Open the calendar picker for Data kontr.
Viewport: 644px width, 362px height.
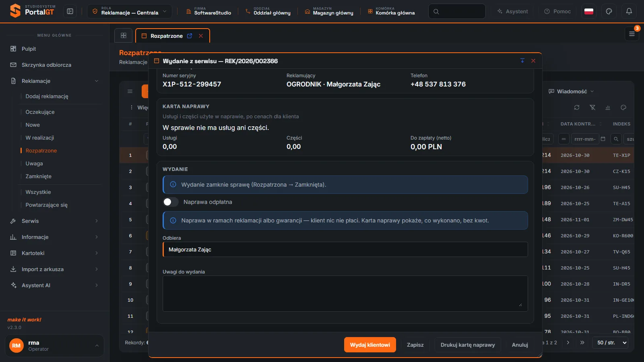click(x=603, y=139)
